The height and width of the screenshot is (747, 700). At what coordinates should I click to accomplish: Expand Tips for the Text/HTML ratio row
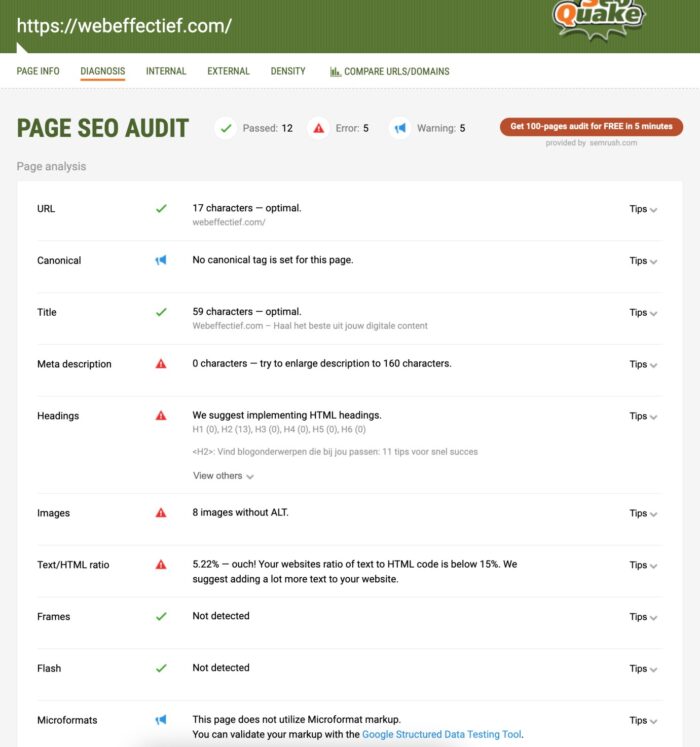[x=643, y=565]
